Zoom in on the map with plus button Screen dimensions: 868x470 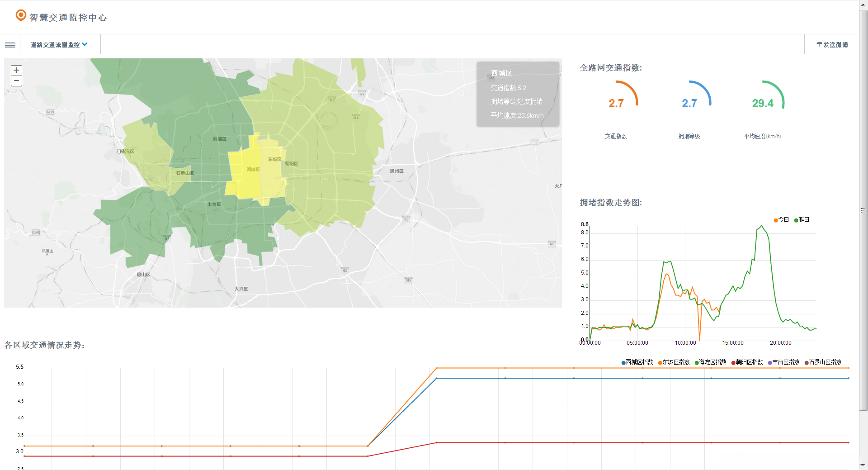16,70
